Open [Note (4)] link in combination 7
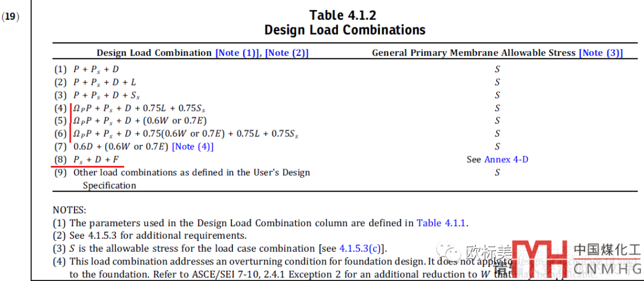Image resolution: width=644 pixels, height=281 pixels. (193, 147)
